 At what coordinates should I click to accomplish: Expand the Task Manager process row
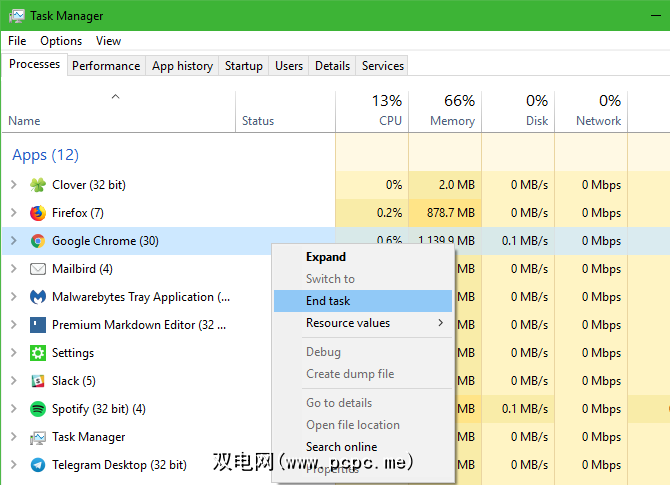click(x=14, y=436)
